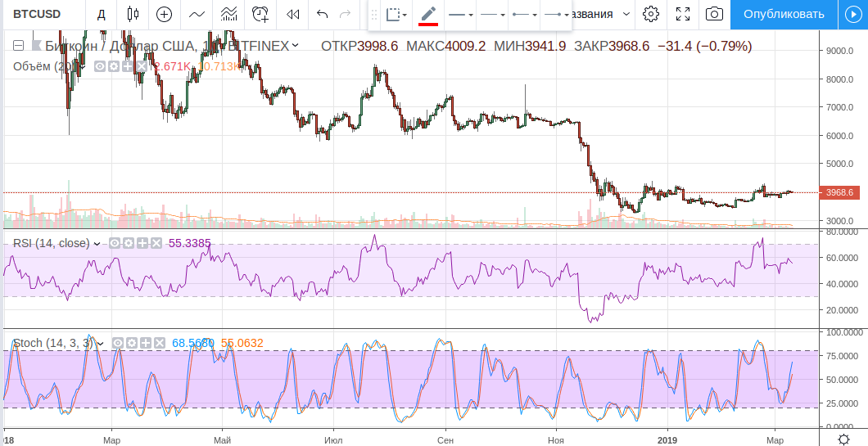Image resolution: width=868 pixels, height=446 pixels.
Task: Toggle visibility of the Volume indicator
Action: 99,66
